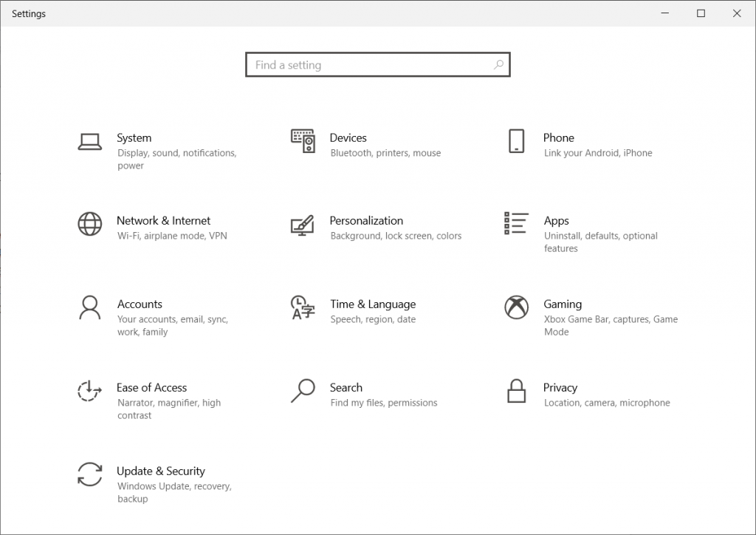Go to the Search settings title

click(346, 388)
